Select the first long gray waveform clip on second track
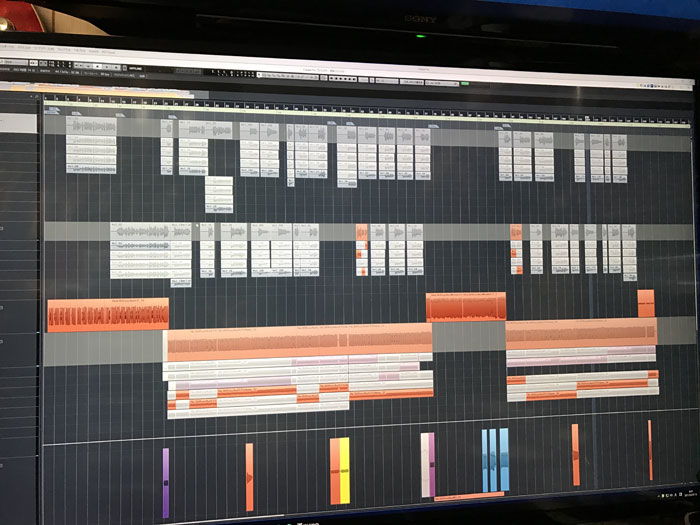 coord(140,231)
